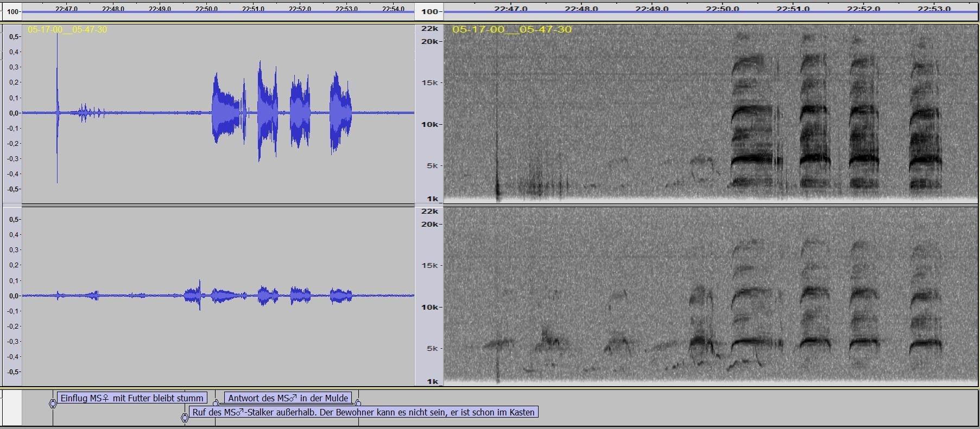Screen dimensions: 980x429
Task: Click 22:50.0 on the left waveform time ruler
Action: click(x=206, y=9)
